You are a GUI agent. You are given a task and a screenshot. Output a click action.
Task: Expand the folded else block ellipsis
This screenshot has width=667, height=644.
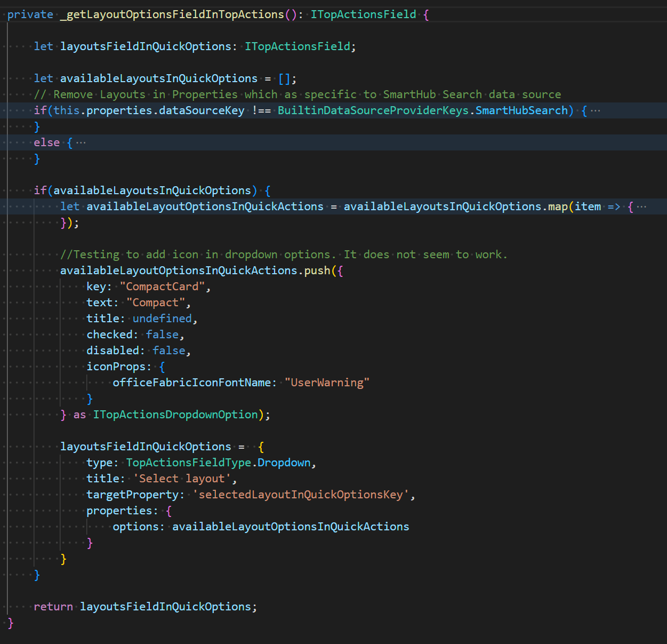click(81, 142)
